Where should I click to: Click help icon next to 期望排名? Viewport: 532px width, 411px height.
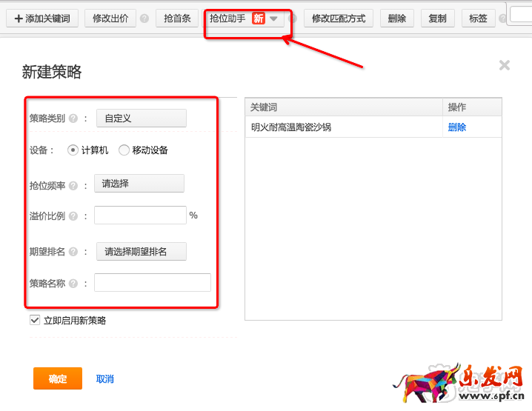click(73, 253)
